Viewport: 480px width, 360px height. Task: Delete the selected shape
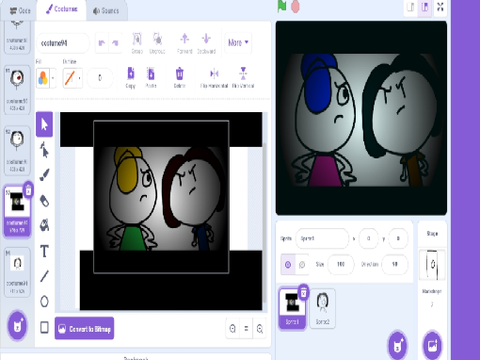click(x=179, y=78)
